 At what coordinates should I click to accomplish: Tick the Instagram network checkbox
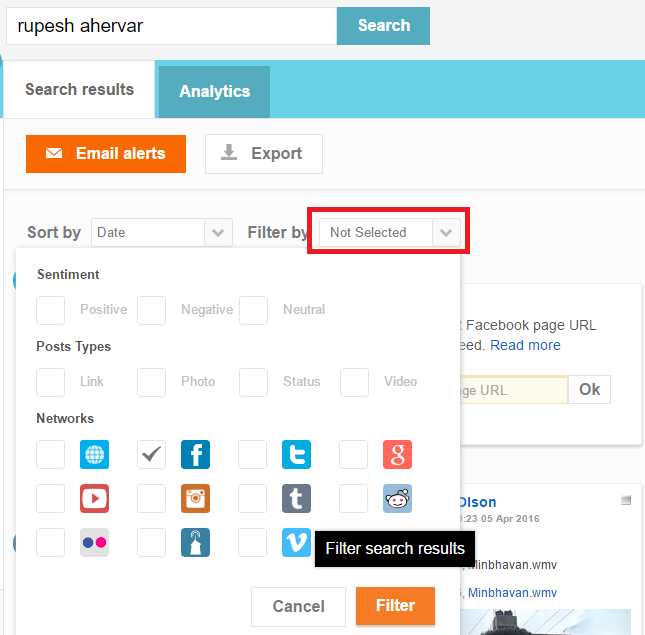point(151,498)
